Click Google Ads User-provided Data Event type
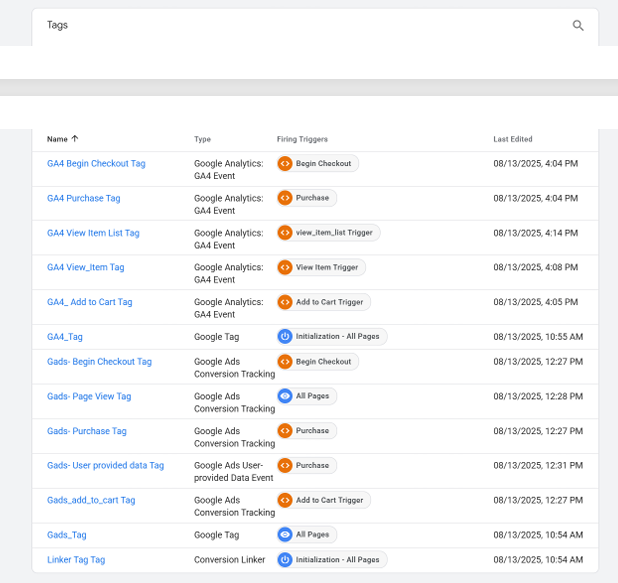The height and width of the screenshot is (583, 618). click(234, 471)
